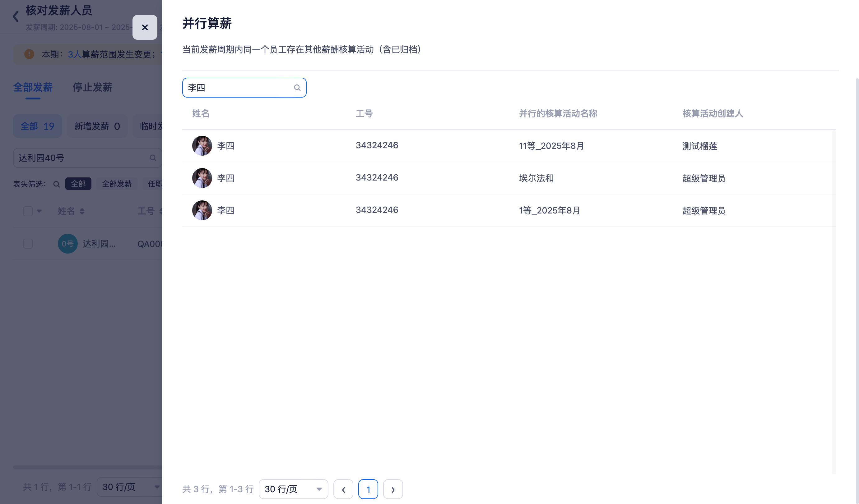Select the 全部 19 filter chip
This screenshot has width=859, height=504.
click(x=38, y=126)
